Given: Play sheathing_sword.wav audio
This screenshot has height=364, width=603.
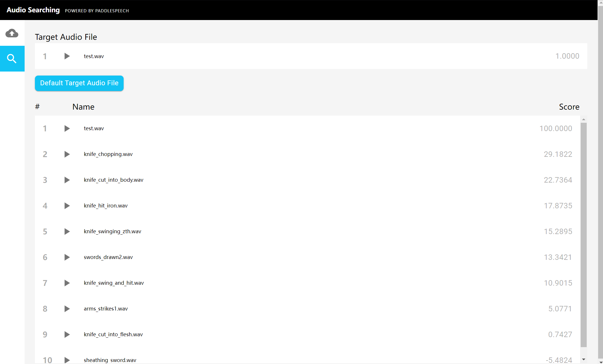Looking at the screenshot, I should pyautogui.click(x=67, y=360).
